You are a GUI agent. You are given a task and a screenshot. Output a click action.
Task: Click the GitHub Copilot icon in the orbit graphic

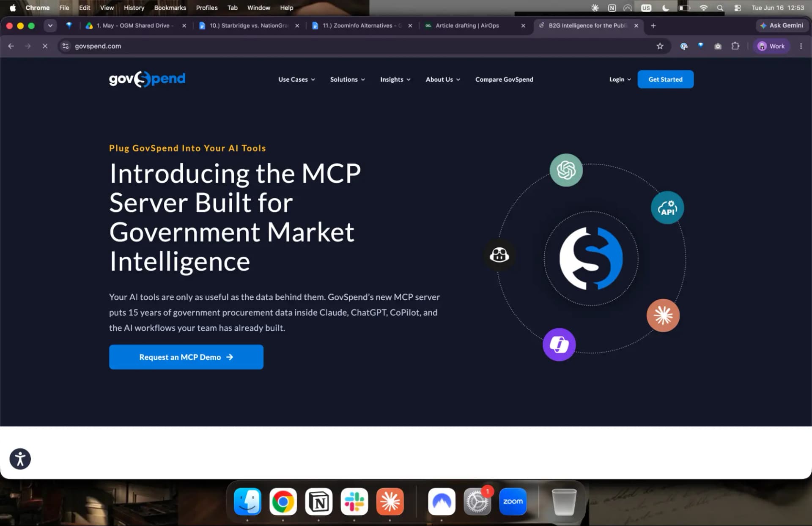499,255
